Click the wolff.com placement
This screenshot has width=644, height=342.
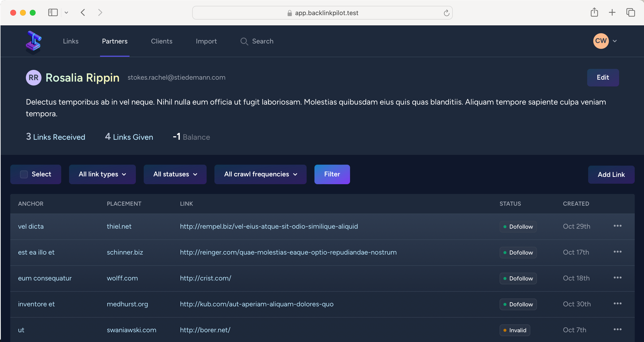122,278
